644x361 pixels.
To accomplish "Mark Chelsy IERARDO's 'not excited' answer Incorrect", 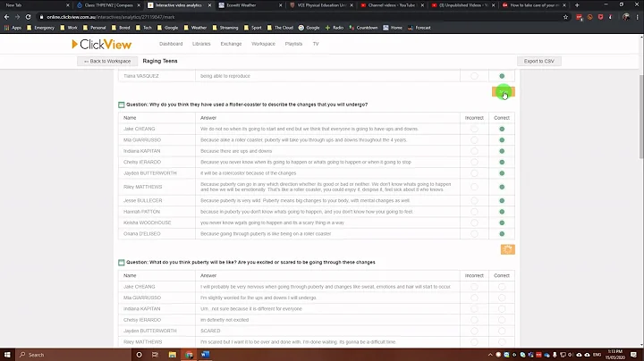I will tap(474, 320).
